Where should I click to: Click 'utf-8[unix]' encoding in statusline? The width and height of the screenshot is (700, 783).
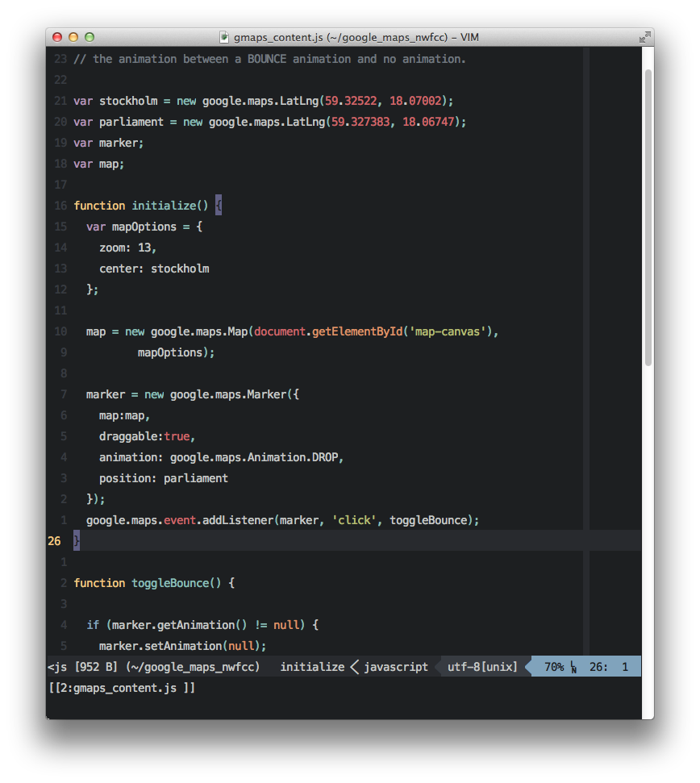[x=482, y=667]
